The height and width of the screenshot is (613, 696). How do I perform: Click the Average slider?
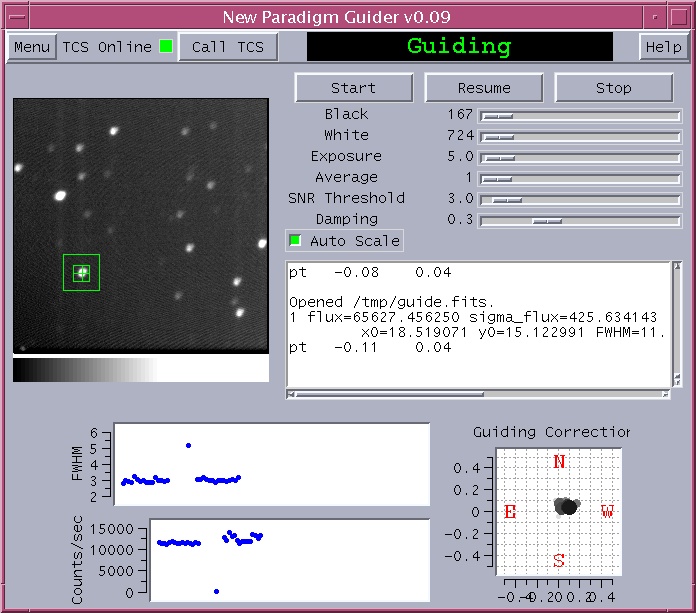point(497,179)
